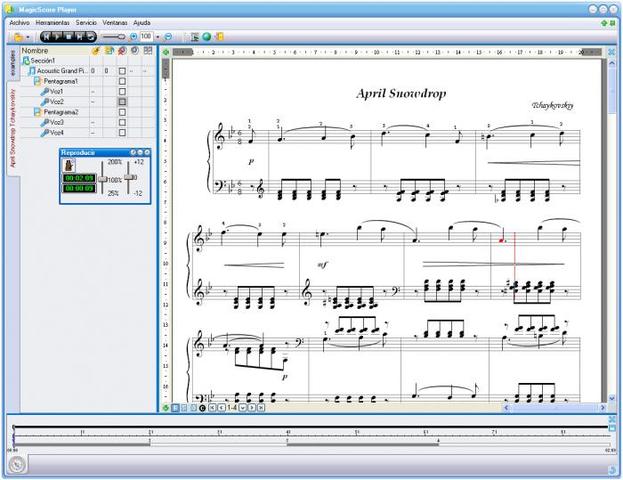Screen dimensions: 623x480
Task: Open the folder icon to load a score
Action: 18,37
